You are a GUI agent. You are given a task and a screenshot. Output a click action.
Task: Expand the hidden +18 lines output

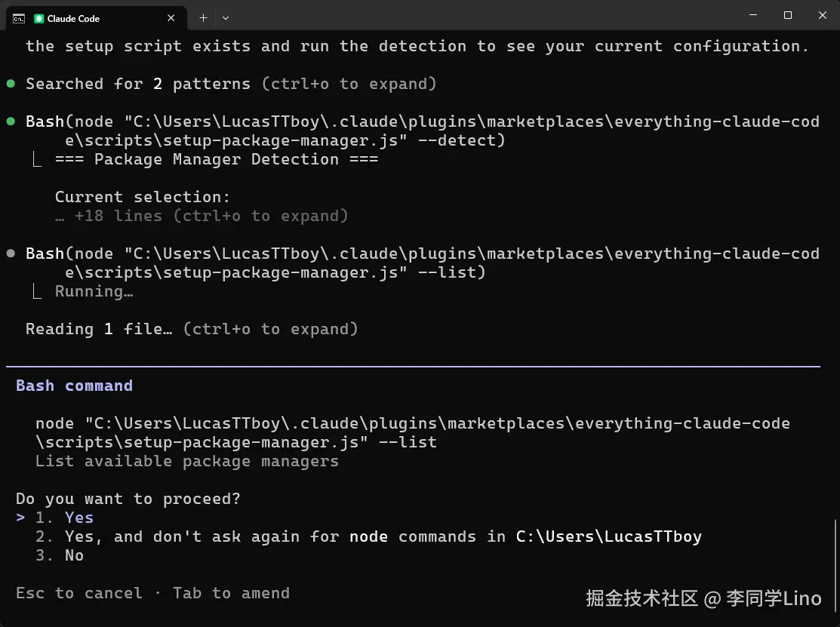coord(211,216)
